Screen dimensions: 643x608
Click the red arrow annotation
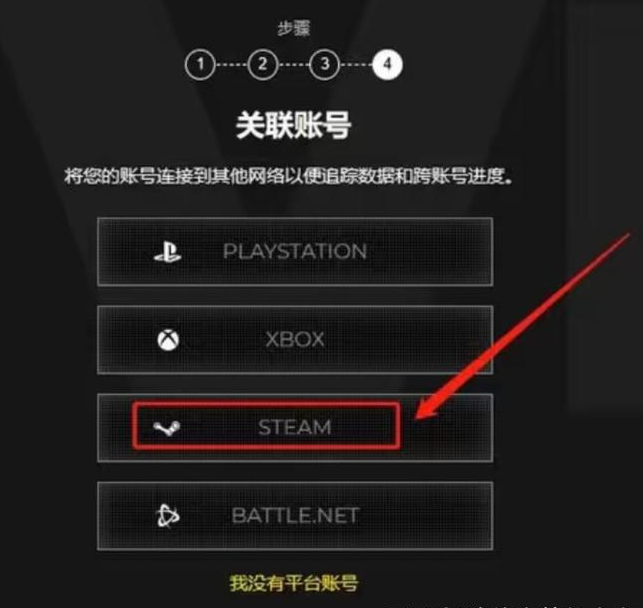[x=522, y=327]
